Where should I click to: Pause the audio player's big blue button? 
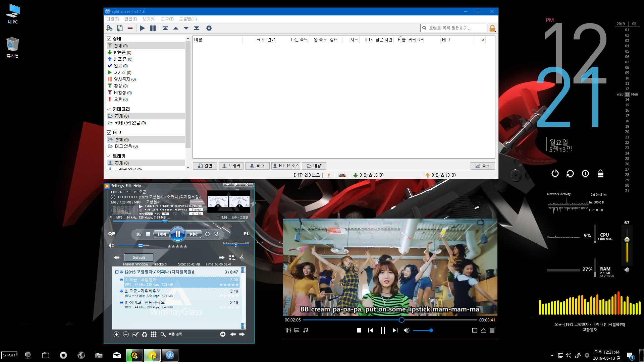pyautogui.click(x=178, y=234)
